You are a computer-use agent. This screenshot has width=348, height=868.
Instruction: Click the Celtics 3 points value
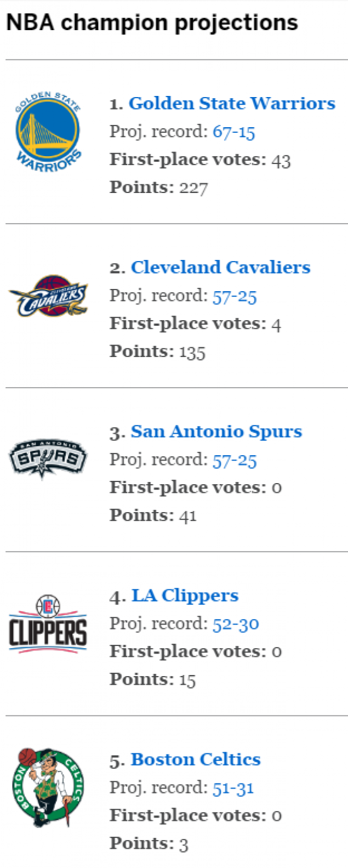pos(184,844)
